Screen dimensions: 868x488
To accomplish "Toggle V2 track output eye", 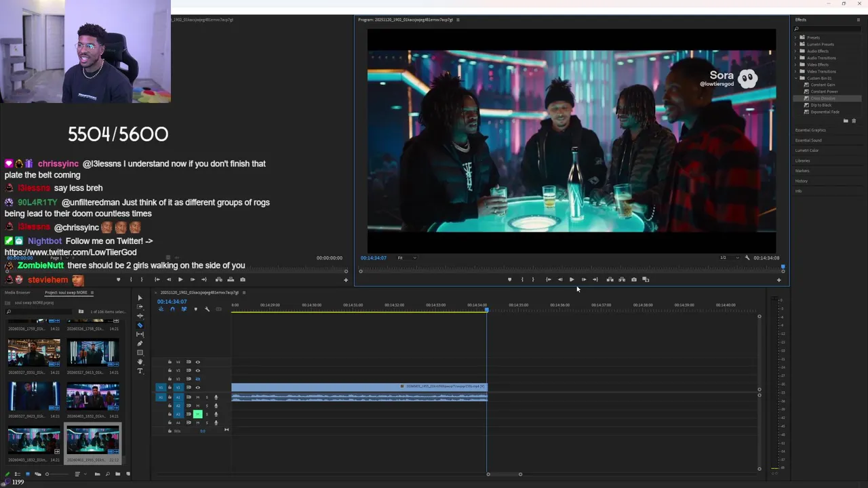I will pos(198,379).
